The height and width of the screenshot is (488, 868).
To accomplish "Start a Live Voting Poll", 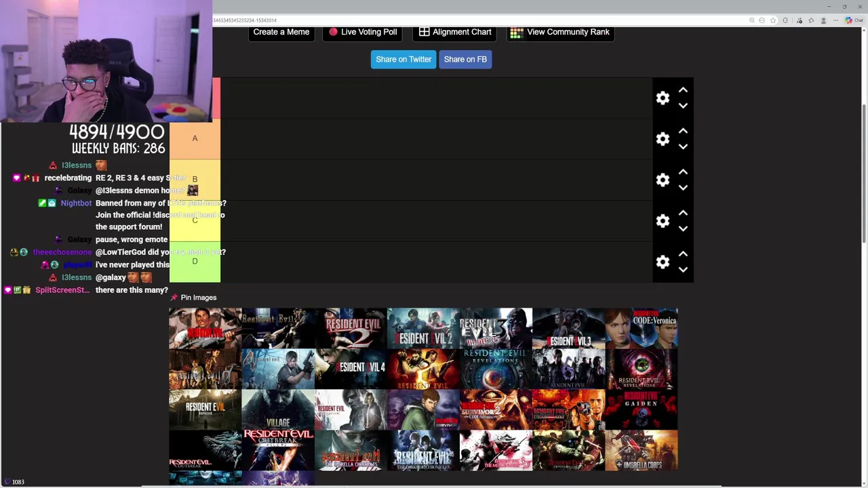I will click(363, 32).
